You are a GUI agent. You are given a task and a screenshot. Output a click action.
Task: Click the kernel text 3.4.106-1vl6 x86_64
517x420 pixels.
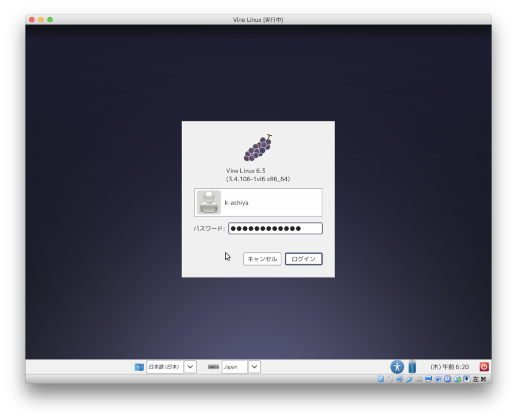pyautogui.click(x=258, y=179)
